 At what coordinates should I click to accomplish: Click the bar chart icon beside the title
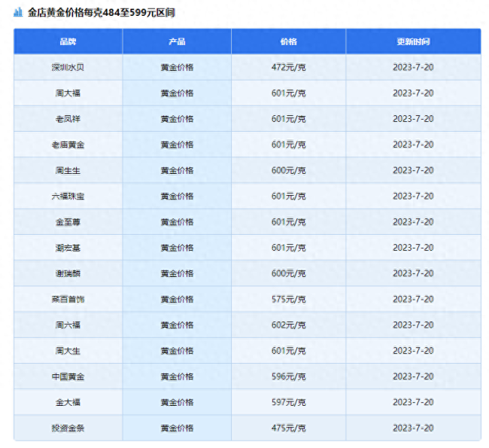(x=18, y=13)
